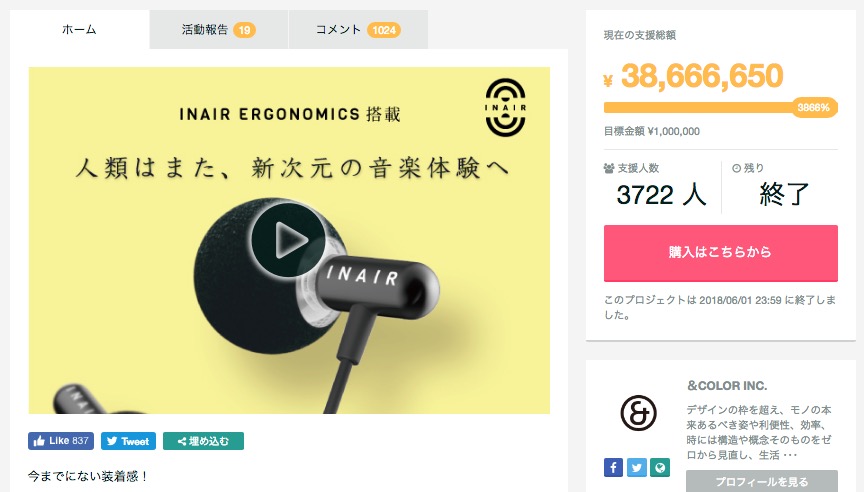Image resolution: width=864 pixels, height=492 pixels.
Task: Click the 3866% funding progress bar
Action: 721,107
